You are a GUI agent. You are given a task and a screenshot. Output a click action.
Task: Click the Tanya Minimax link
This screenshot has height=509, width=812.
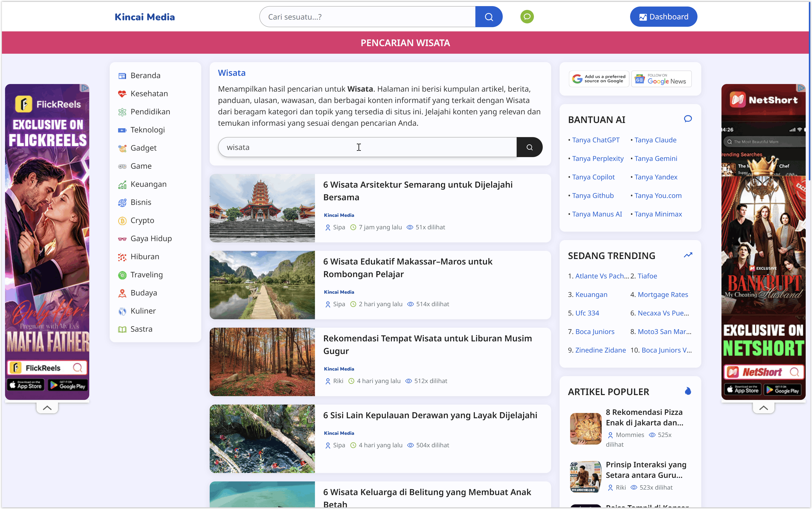pos(658,214)
